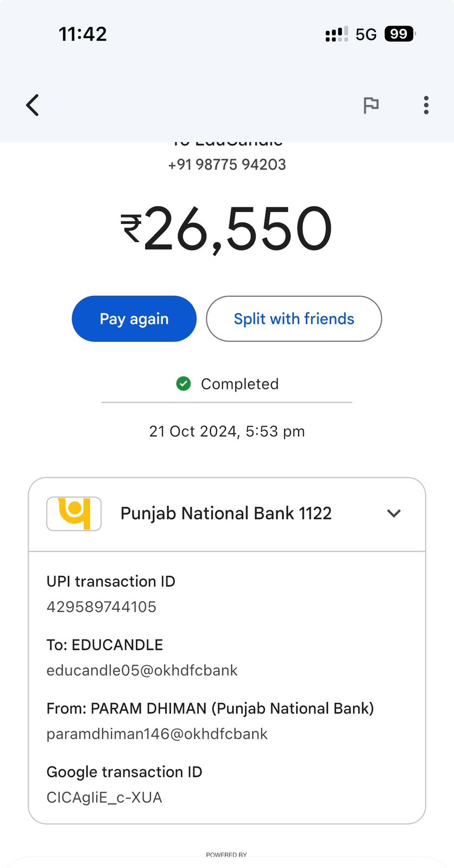
Task: Tap the ₹26,550 payment amount
Action: [x=226, y=229]
